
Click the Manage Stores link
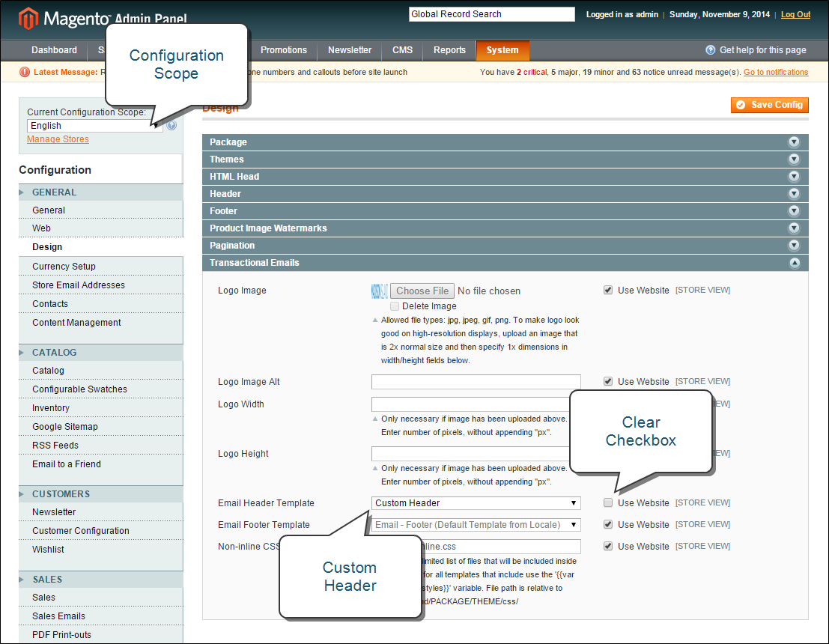point(58,139)
